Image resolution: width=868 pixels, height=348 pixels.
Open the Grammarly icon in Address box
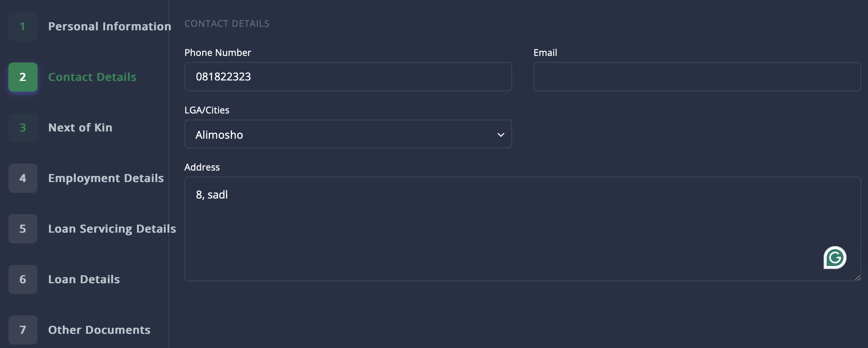pos(835,258)
